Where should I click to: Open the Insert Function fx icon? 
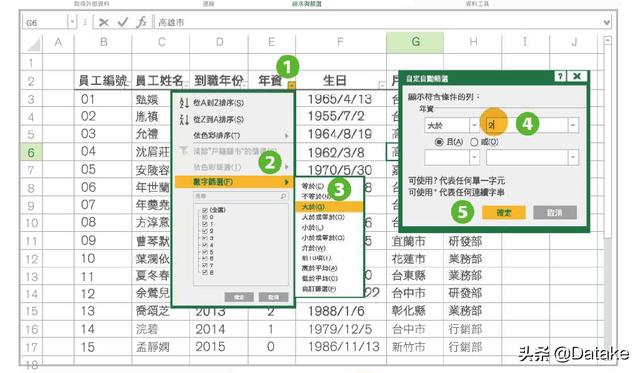point(142,22)
